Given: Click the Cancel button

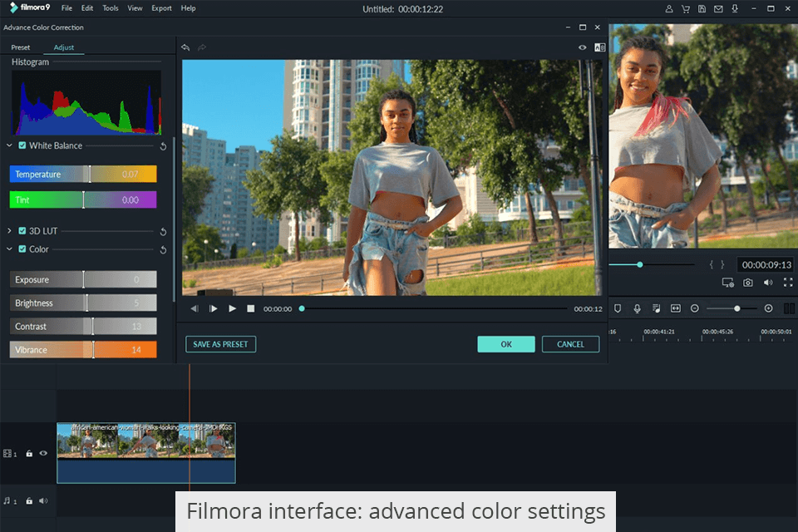Looking at the screenshot, I should [x=570, y=344].
